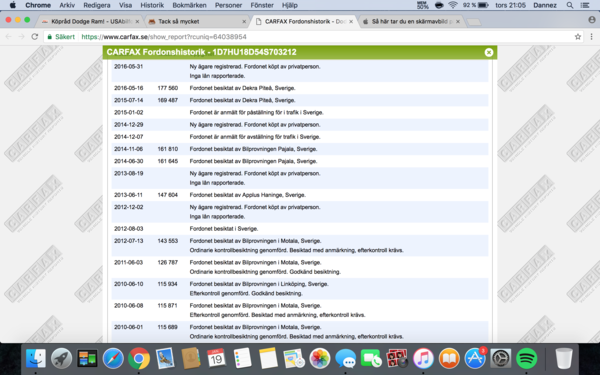This screenshot has height=375, width=600.
Task: Open Finder from the Dock
Action: point(36,359)
